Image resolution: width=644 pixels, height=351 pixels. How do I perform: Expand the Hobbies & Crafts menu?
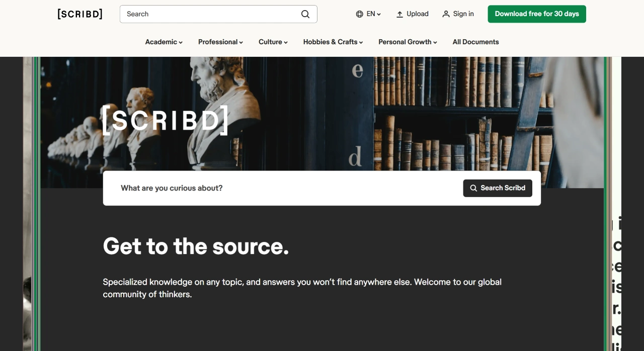point(333,42)
